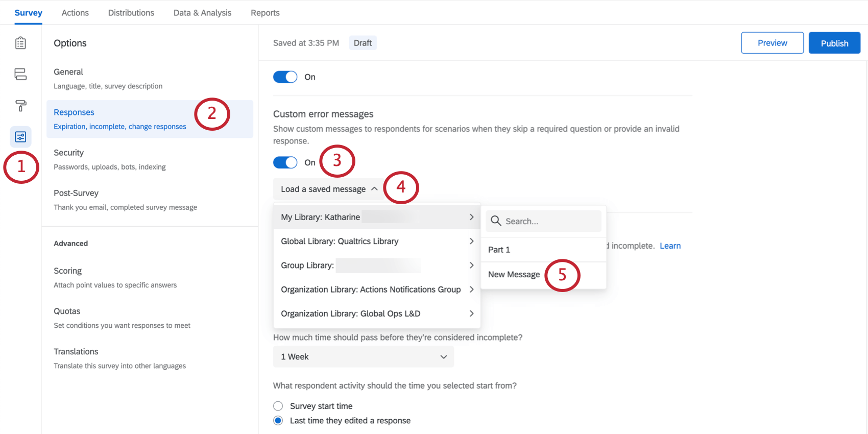Expand My Library: Katharine submenu arrow

click(x=471, y=217)
